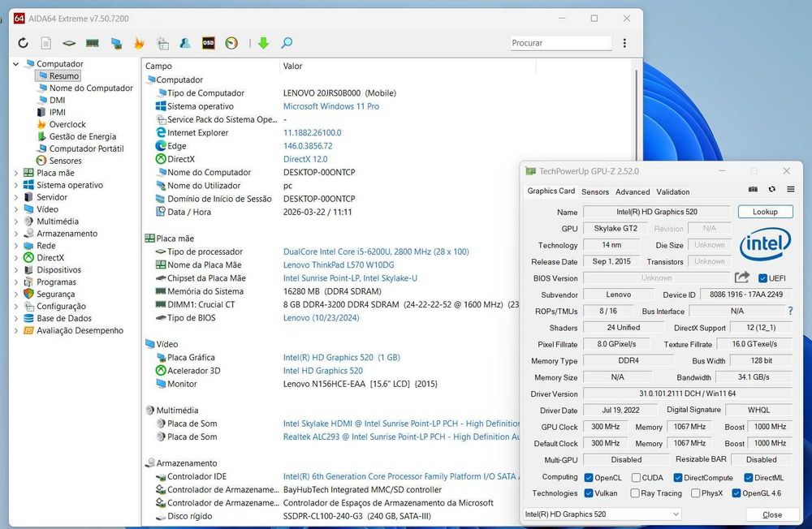Expand the Servidor tree node
Viewport: 812px width, 529px height.
tap(16, 197)
